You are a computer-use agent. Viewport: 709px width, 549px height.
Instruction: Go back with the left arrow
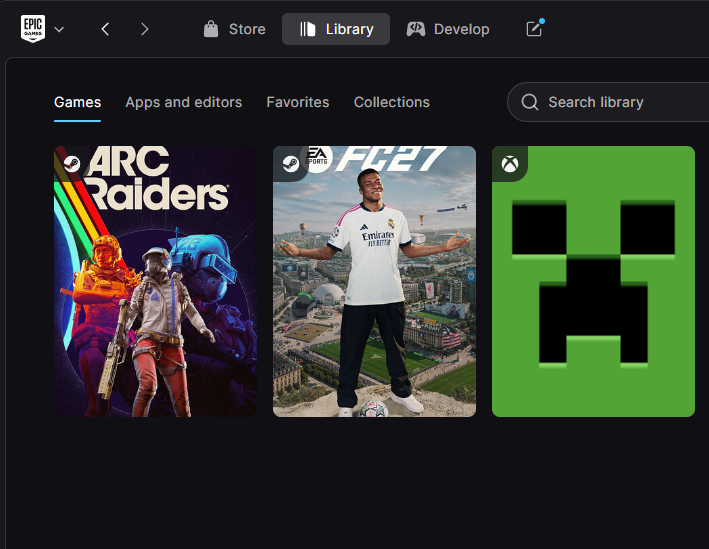coord(105,29)
